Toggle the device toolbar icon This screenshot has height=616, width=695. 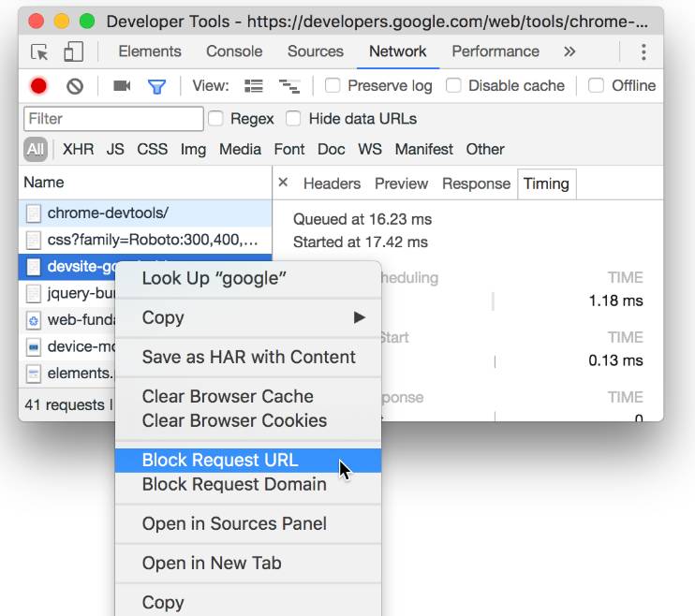coord(74,51)
